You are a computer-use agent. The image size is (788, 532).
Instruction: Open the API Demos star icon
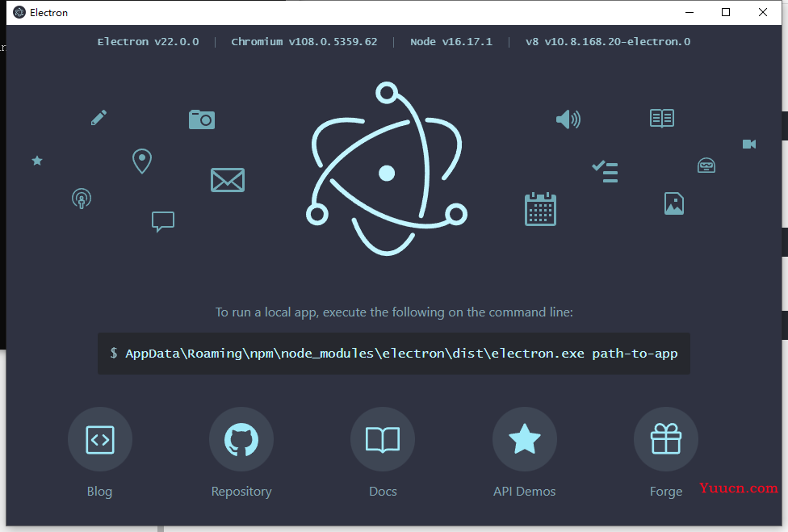click(525, 439)
